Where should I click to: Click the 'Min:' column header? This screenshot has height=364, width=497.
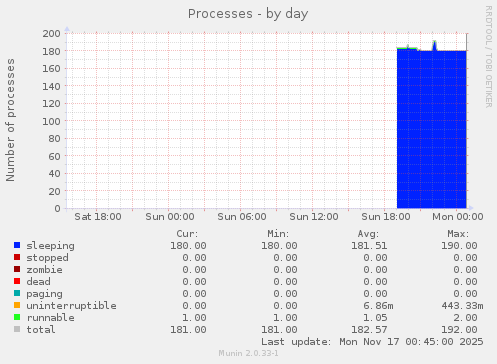(278, 234)
